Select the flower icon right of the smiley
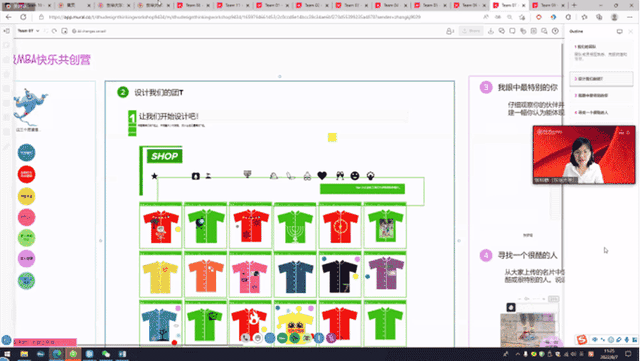 [371, 176]
